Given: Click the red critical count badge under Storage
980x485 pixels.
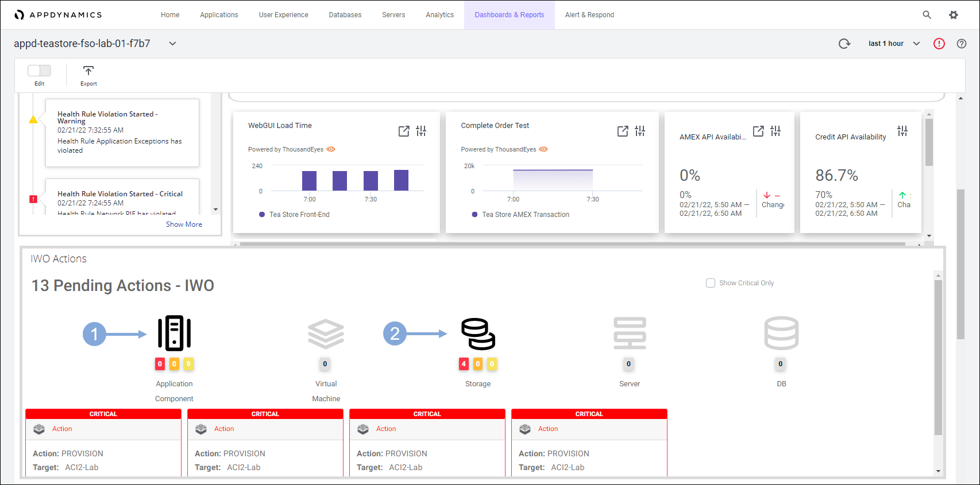Looking at the screenshot, I should (x=464, y=364).
